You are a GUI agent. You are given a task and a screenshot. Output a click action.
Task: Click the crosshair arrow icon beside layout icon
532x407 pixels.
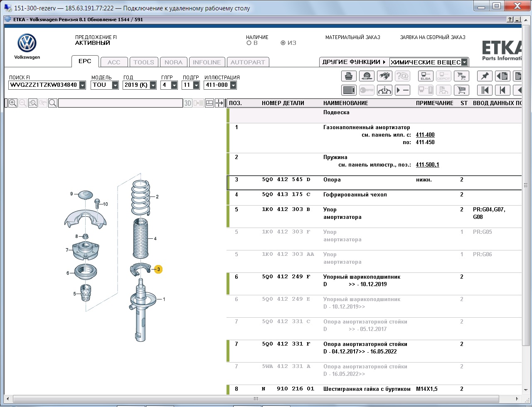[219, 103]
